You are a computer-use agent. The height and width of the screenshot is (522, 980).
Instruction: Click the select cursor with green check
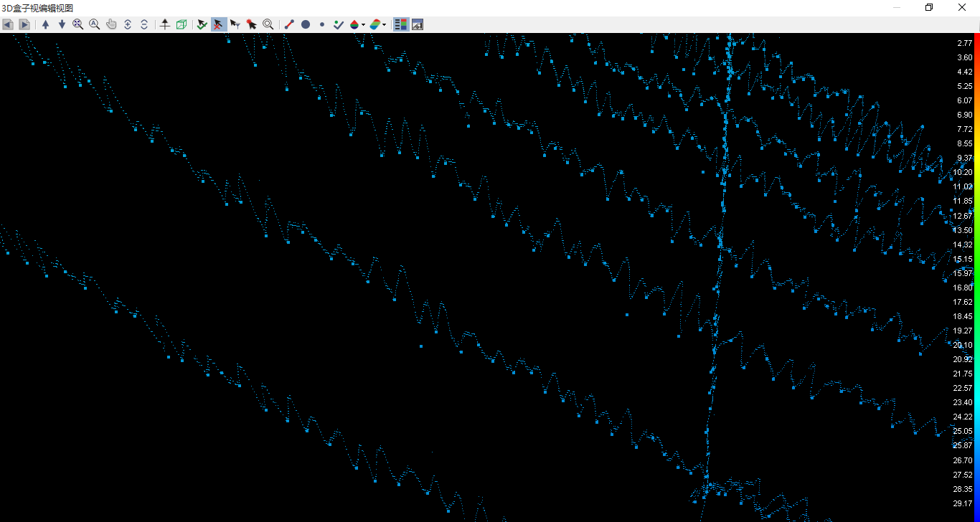pyautogui.click(x=202, y=24)
